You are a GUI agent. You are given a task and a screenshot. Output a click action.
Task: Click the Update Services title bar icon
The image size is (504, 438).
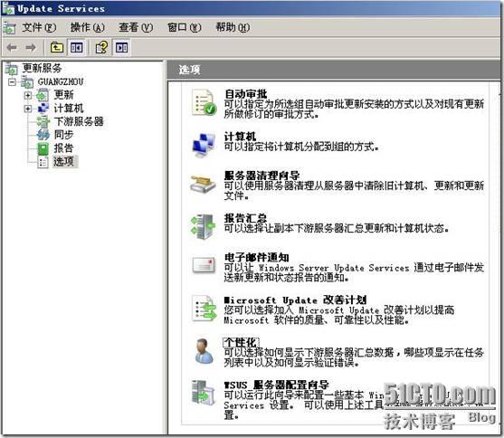tap(8, 9)
